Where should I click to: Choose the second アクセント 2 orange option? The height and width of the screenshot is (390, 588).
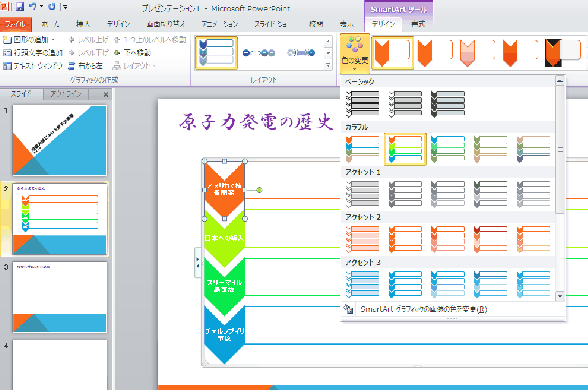[x=405, y=239]
